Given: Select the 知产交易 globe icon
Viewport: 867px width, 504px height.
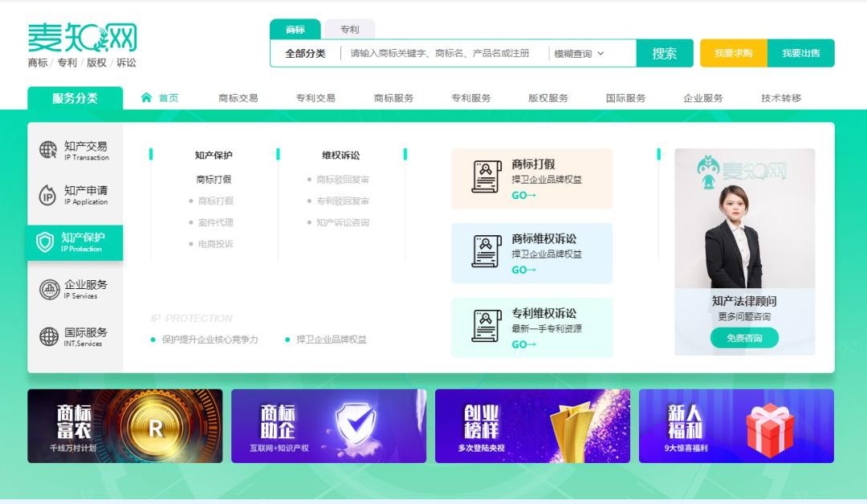Looking at the screenshot, I should tap(48, 150).
